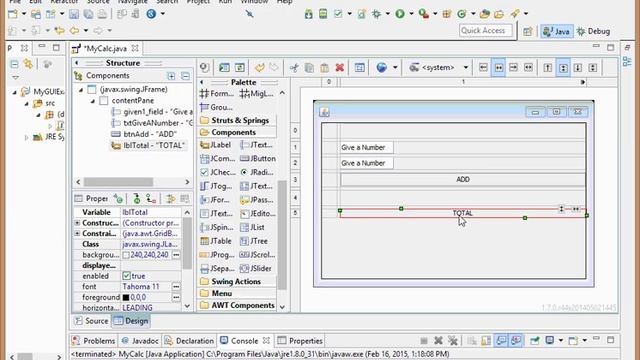Select the JList palette component
Viewport: 640px width, 360px height.
[252, 227]
